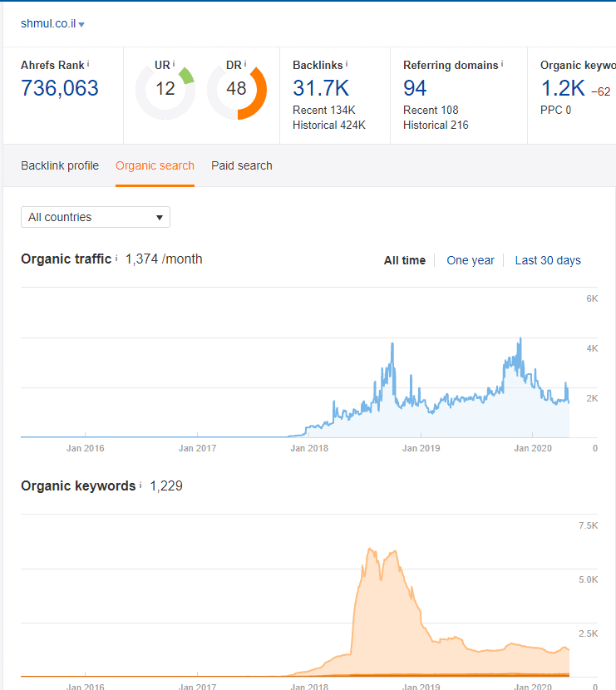This screenshot has width=616, height=690.
Task: Click the UR info icon
Action: [174, 64]
